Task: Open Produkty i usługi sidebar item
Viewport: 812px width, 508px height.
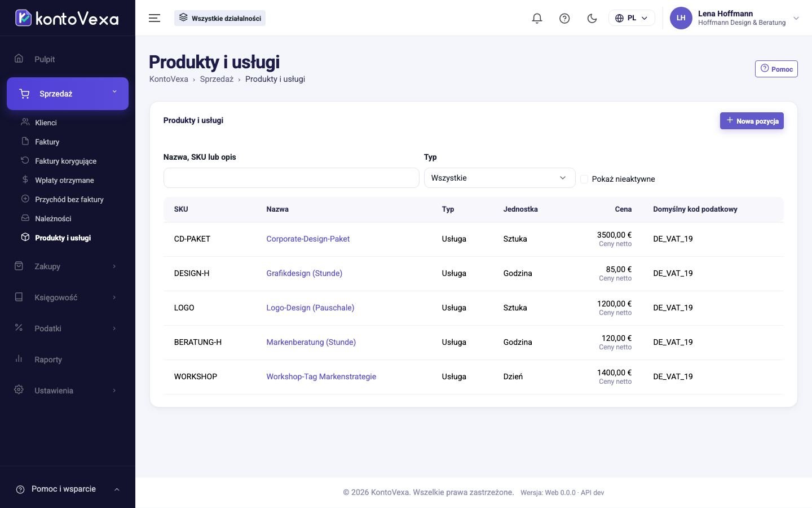Action: coord(63,238)
